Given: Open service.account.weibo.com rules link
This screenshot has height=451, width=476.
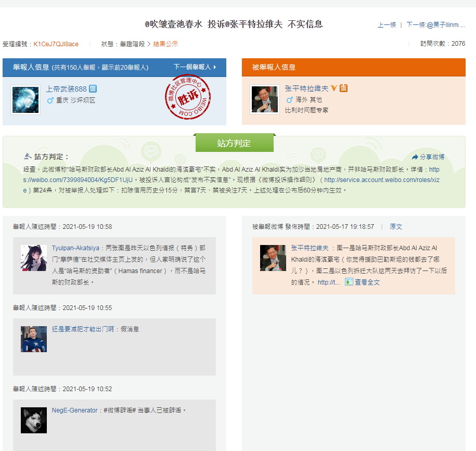Looking at the screenshot, I should pyautogui.click(x=382, y=179).
